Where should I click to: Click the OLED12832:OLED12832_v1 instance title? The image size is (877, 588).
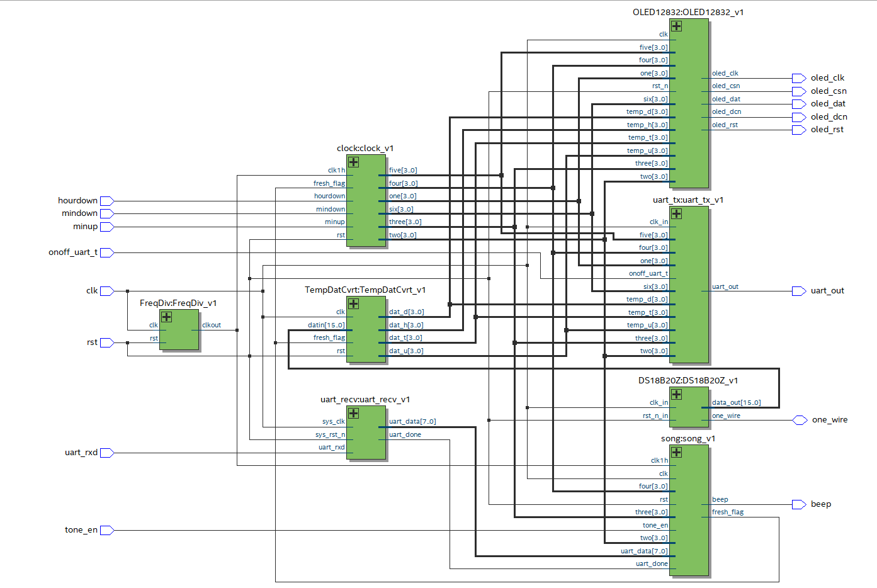pyautogui.click(x=688, y=12)
